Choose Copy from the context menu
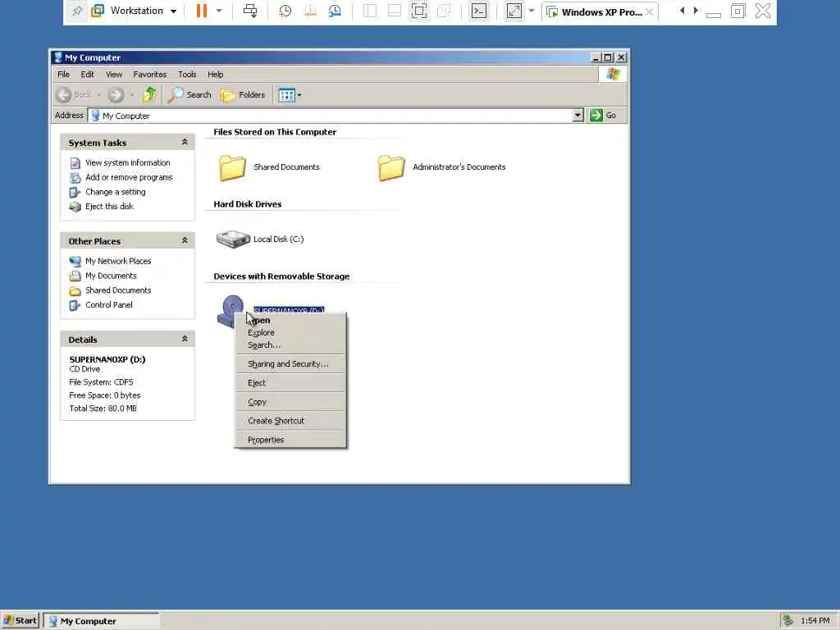The image size is (840, 630). (x=290, y=402)
